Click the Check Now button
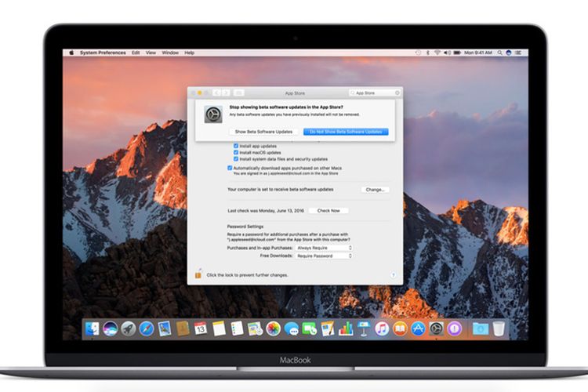588x392 pixels. tap(328, 211)
